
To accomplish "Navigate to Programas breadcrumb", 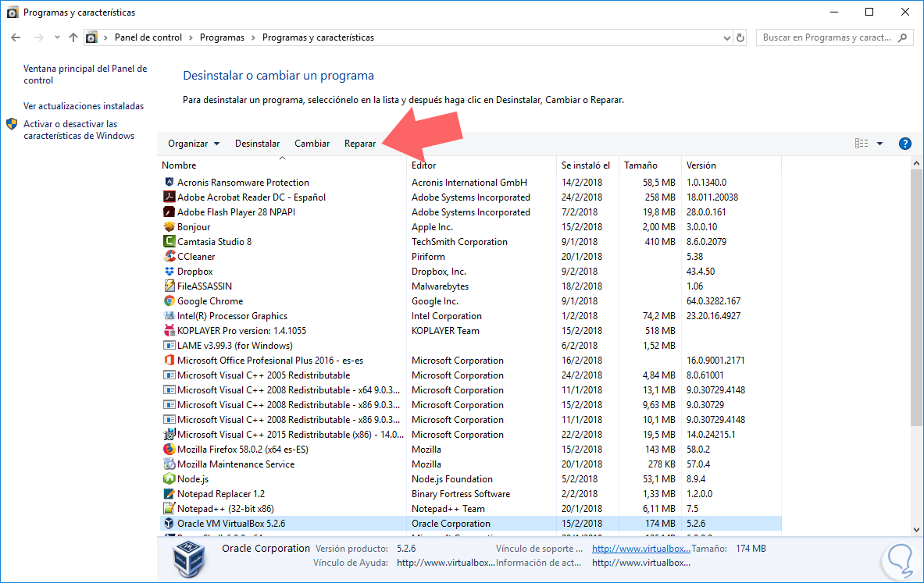I will (222, 37).
